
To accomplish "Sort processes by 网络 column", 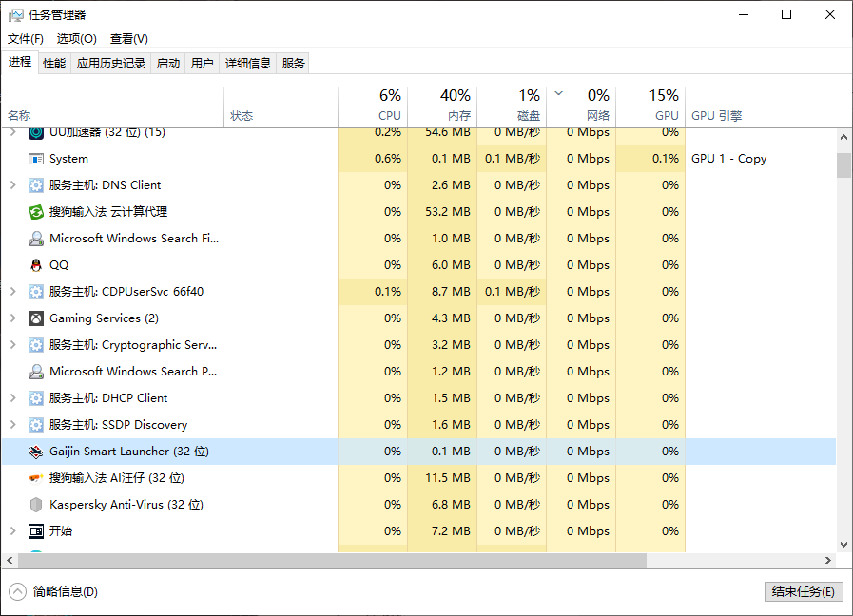I will (x=582, y=107).
